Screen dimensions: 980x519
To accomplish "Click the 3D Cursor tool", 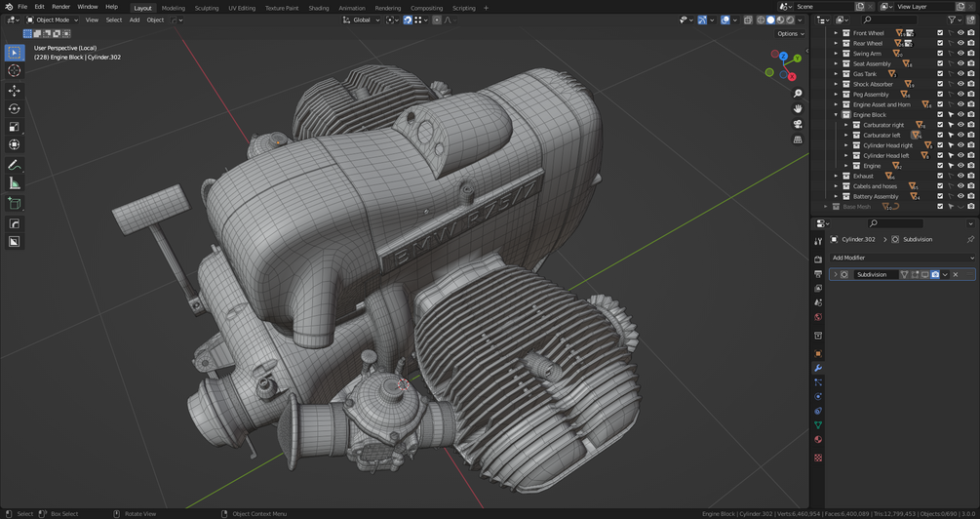I will click(15, 70).
